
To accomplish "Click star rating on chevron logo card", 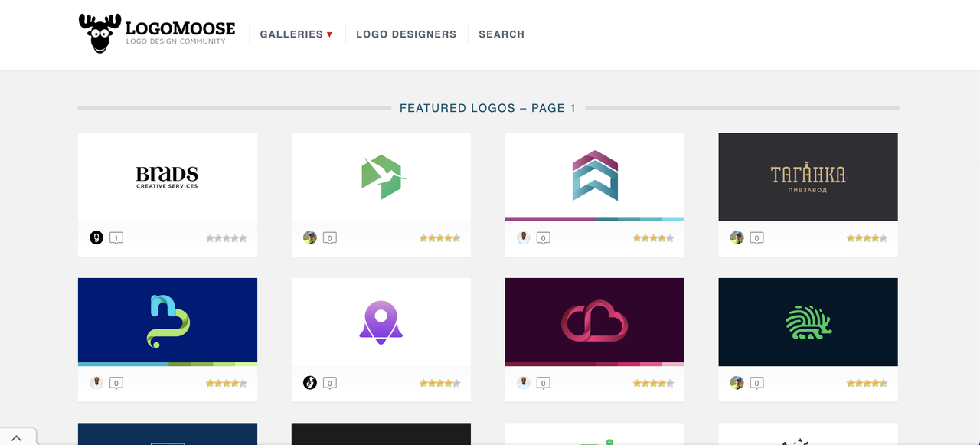I will 654,238.
